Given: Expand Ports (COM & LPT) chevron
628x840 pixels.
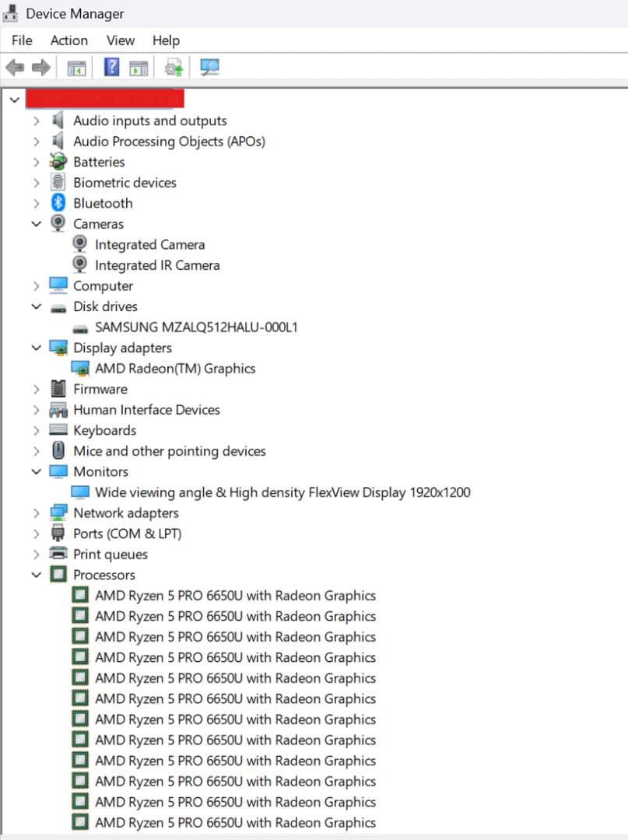Looking at the screenshot, I should [36, 534].
